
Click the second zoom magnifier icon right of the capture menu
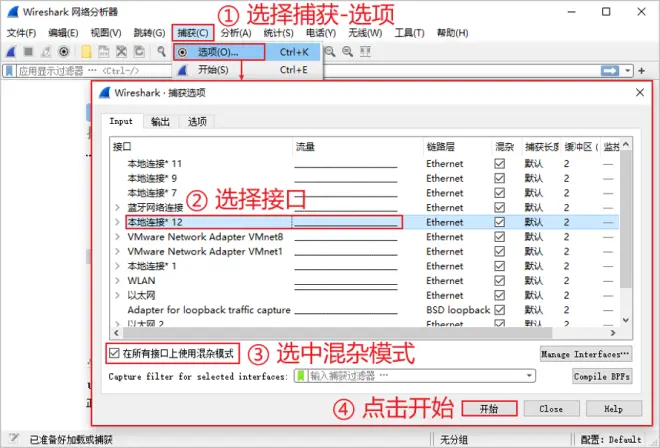click(347, 51)
